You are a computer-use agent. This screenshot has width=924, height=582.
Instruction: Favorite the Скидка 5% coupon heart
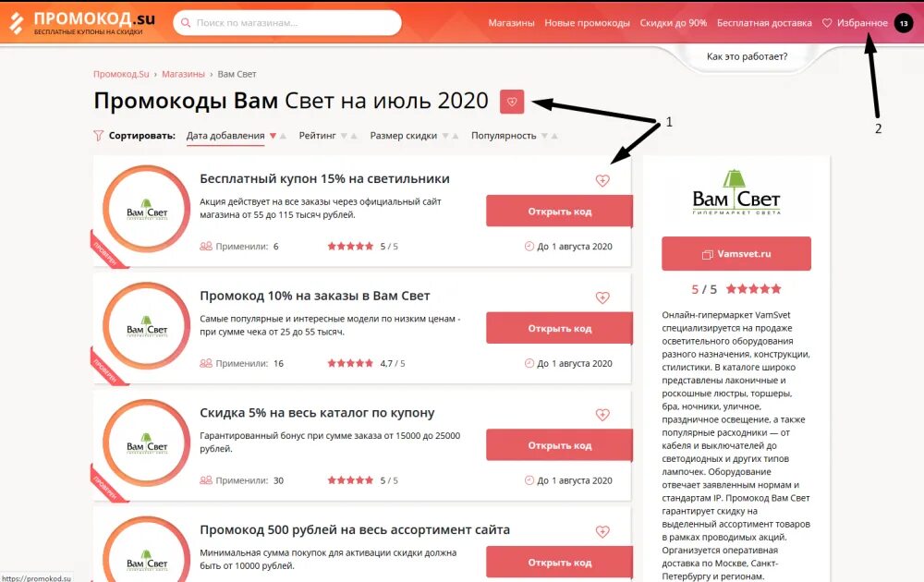click(602, 415)
